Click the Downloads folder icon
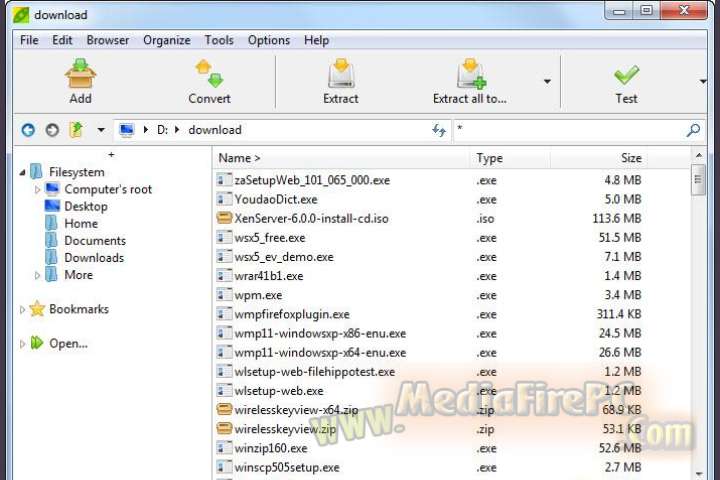The image size is (720, 480). (51, 257)
